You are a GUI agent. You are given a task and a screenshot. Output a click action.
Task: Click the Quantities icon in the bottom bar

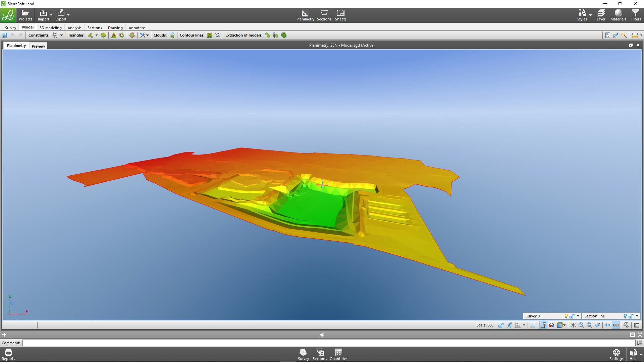coord(338,354)
